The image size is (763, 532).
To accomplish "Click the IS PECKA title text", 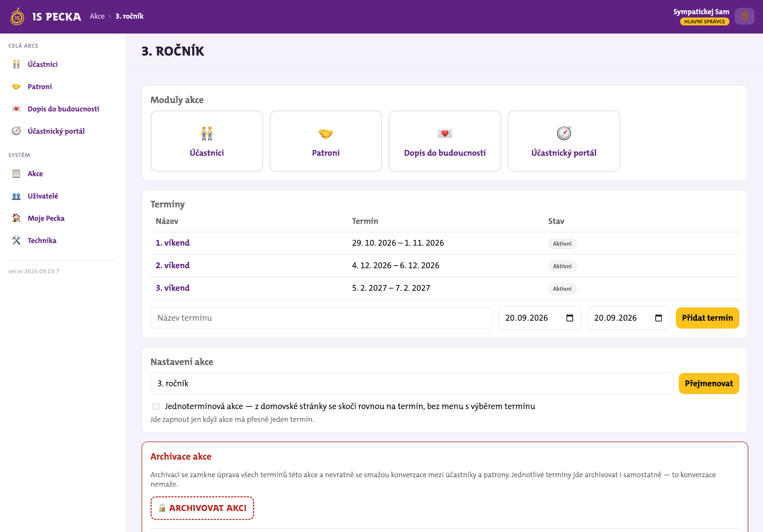I will coord(57,17).
